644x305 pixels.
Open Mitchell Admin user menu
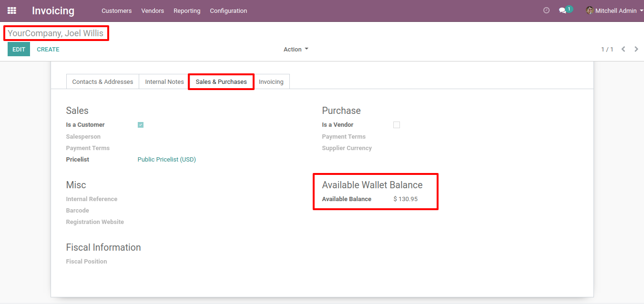tap(616, 10)
